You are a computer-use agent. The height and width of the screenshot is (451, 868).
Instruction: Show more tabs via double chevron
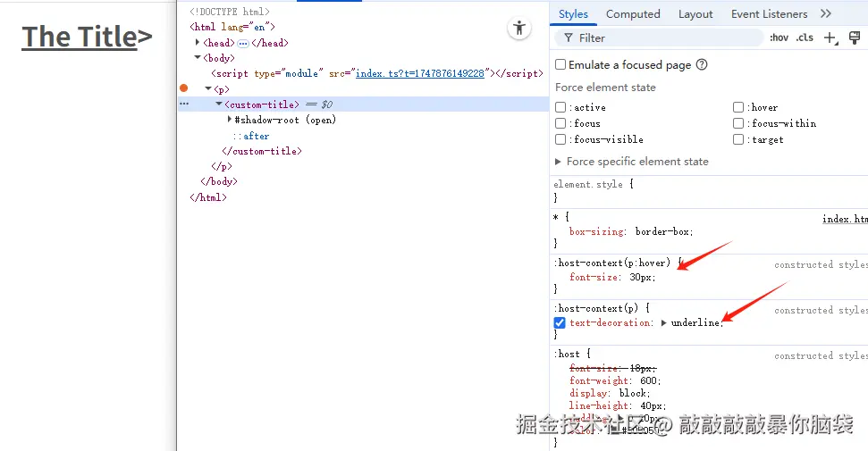coord(826,13)
